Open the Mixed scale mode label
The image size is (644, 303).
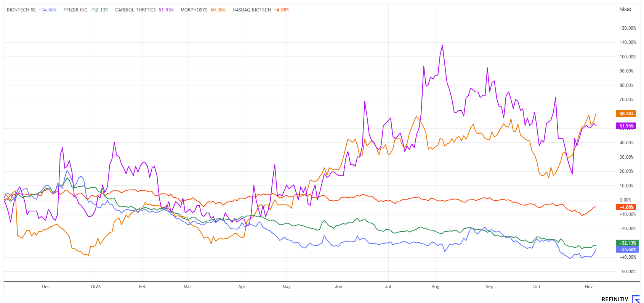click(x=625, y=9)
